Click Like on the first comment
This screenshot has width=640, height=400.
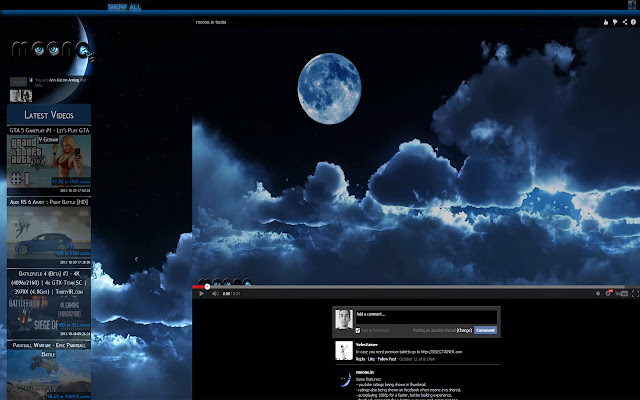[371, 359]
